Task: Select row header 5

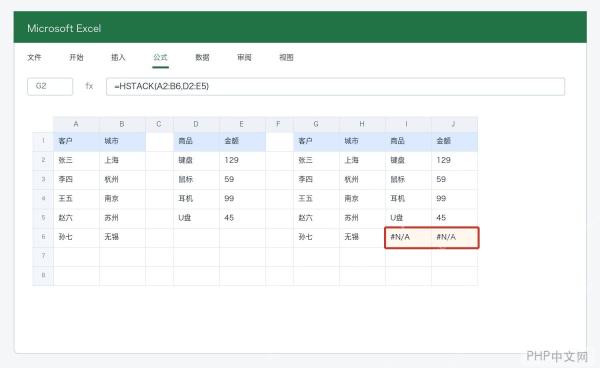Action: [x=43, y=218]
